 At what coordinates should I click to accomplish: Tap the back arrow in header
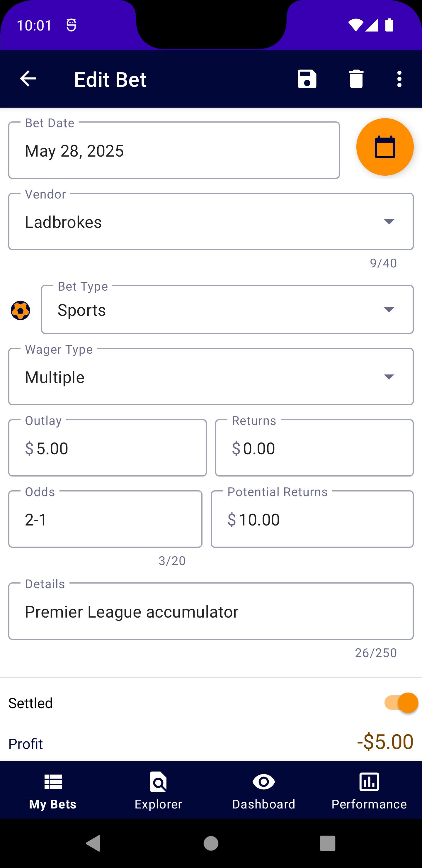28,79
